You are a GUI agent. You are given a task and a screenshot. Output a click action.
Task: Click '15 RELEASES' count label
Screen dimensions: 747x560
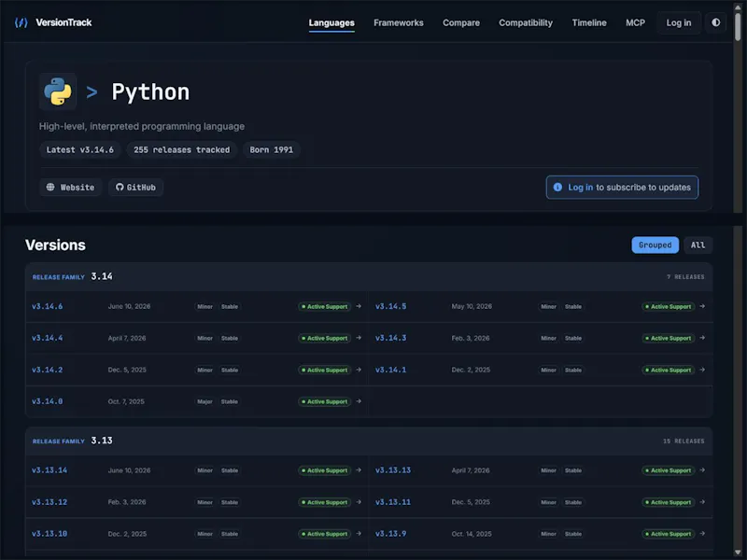click(x=684, y=441)
